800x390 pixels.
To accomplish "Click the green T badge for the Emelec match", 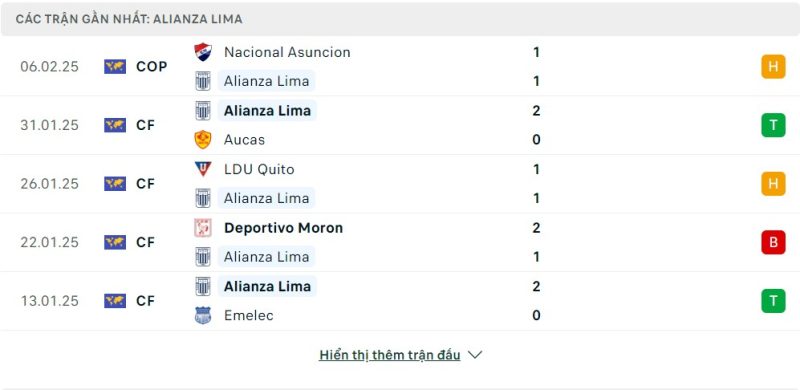I will coord(773,301).
